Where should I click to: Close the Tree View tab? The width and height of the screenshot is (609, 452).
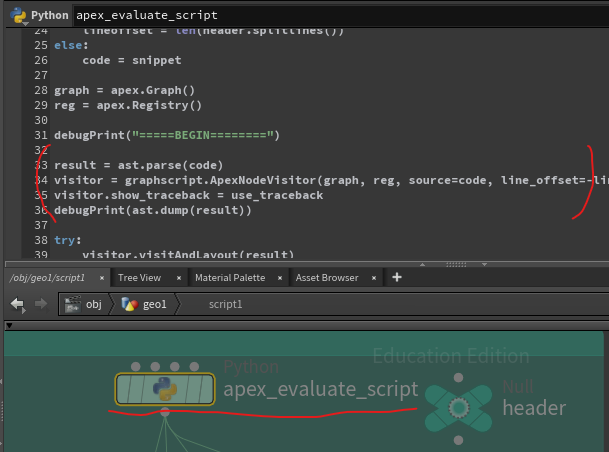point(179,278)
